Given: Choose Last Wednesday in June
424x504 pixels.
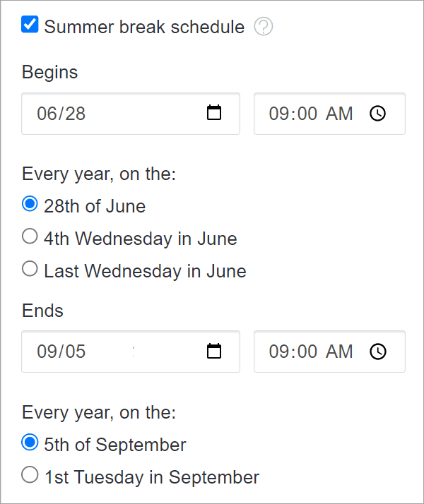Looking at the screenshot, I should coord(30,268).
